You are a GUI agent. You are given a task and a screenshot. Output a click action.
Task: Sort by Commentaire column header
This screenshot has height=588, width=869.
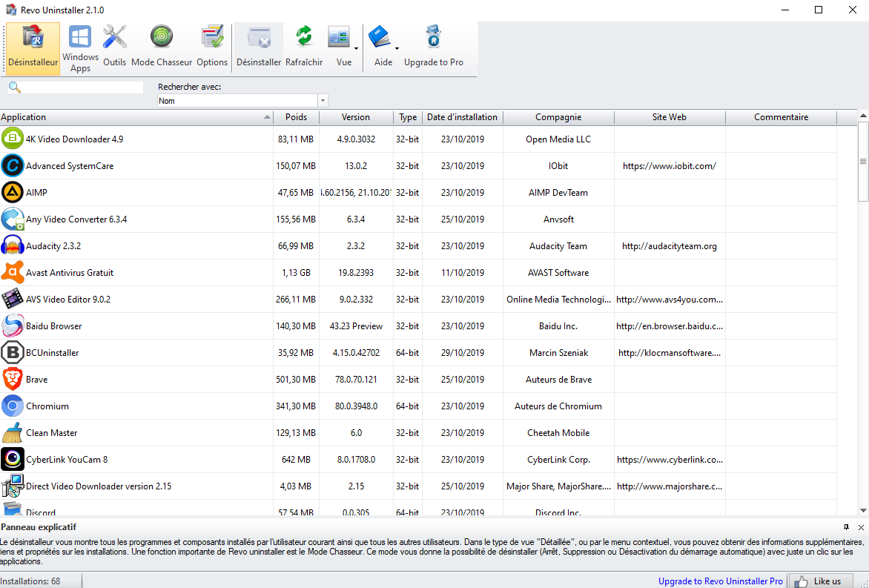[781, 117]
